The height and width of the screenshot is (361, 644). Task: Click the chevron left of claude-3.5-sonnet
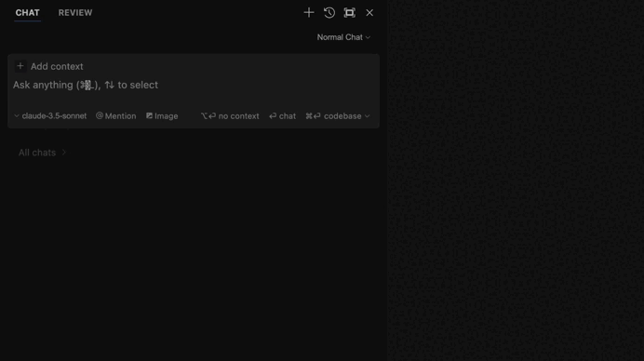17,116
